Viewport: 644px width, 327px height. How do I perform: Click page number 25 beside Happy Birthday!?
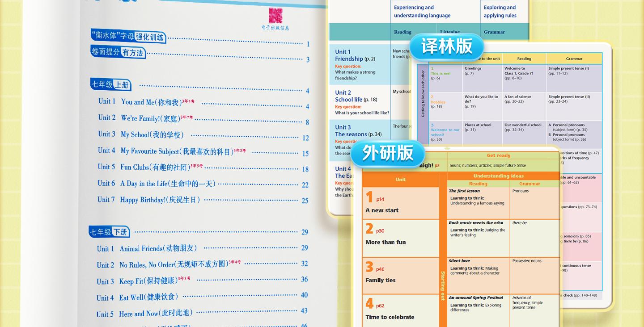point(305,201)
